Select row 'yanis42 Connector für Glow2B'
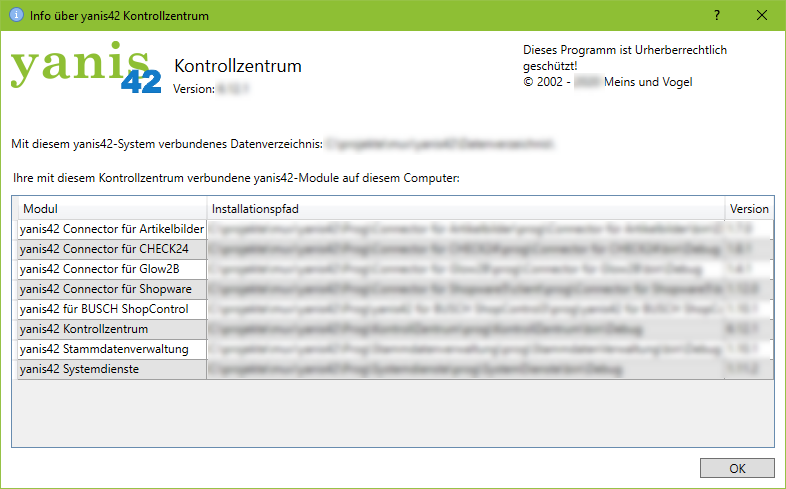This screenshot has height=489, width=786. (x=396, y=269)
